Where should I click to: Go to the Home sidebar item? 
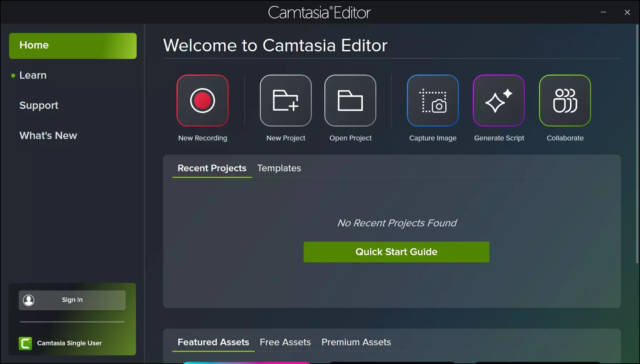point(73,46)
